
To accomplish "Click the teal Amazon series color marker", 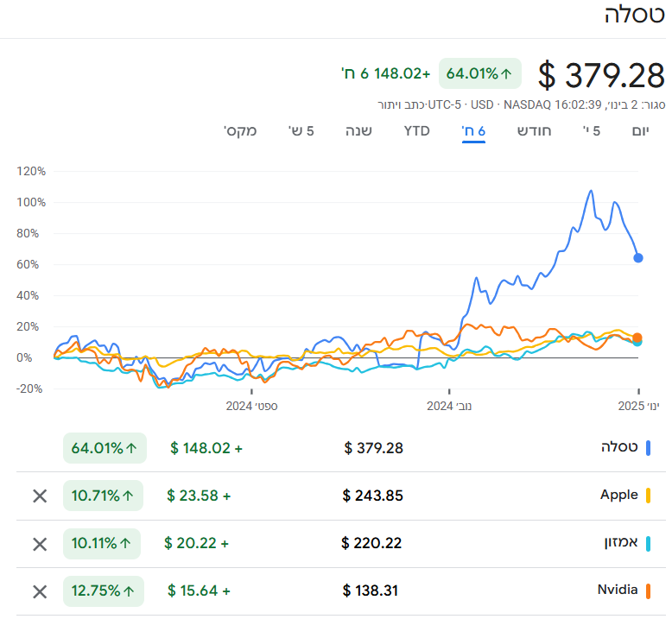I will click(x=648, y=544).
